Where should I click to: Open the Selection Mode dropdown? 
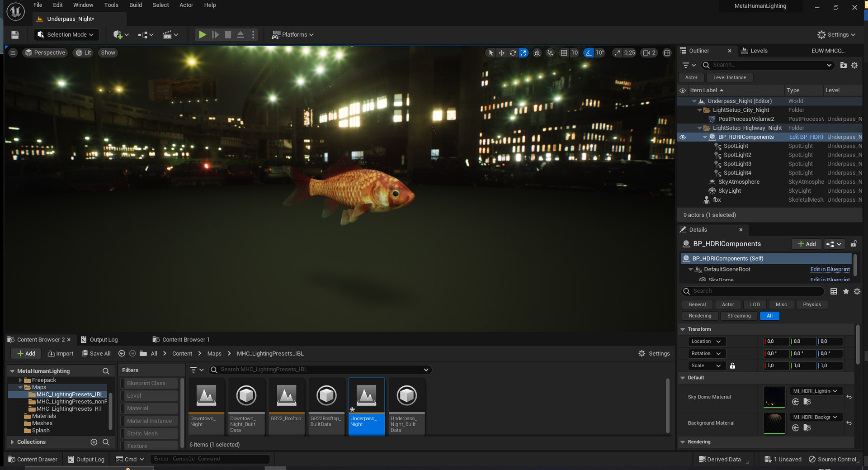[66, 35]
